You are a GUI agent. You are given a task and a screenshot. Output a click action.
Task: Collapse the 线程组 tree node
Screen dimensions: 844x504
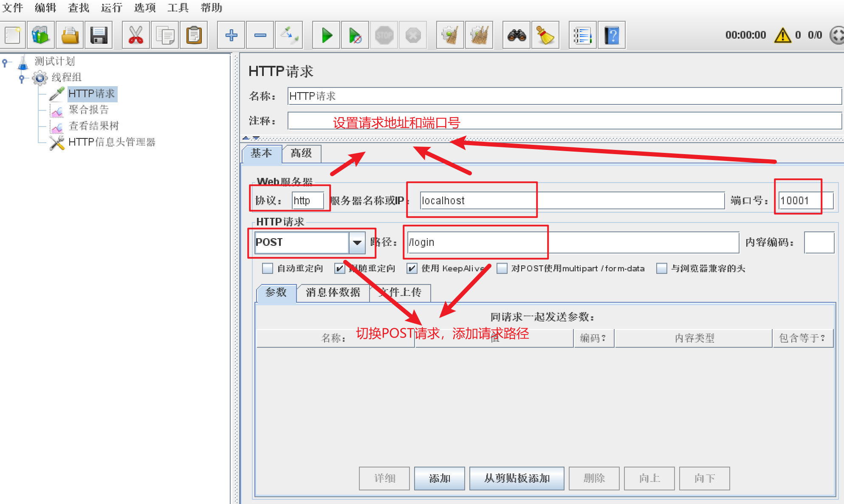click(x=22, y=78)
